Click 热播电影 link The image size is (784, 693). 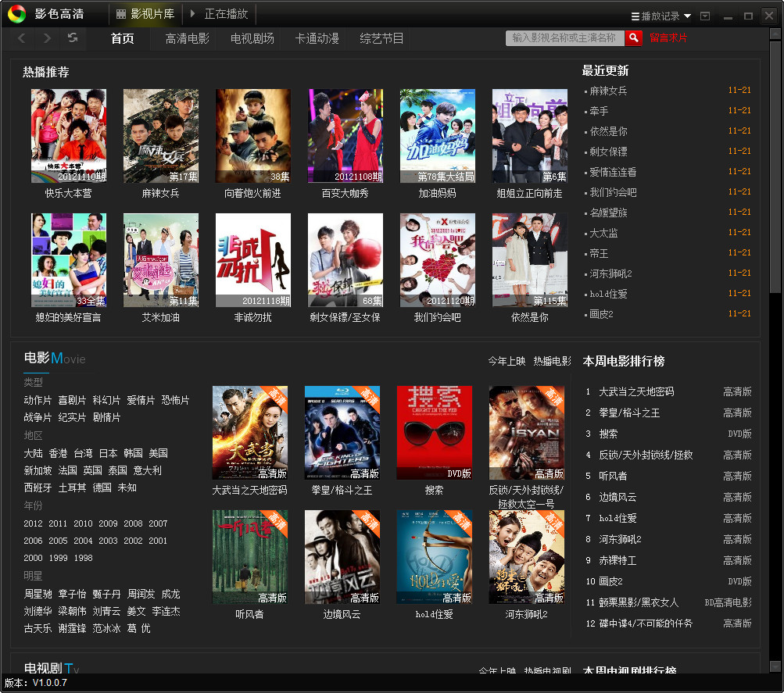tap(552, 361)
